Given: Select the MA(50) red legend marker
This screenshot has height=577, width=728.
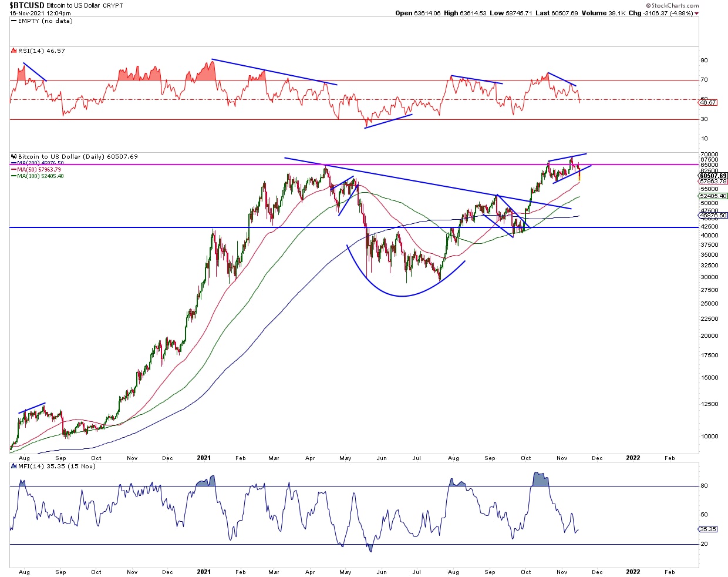Looking at the screenshot, I should [x=14, y=170].
